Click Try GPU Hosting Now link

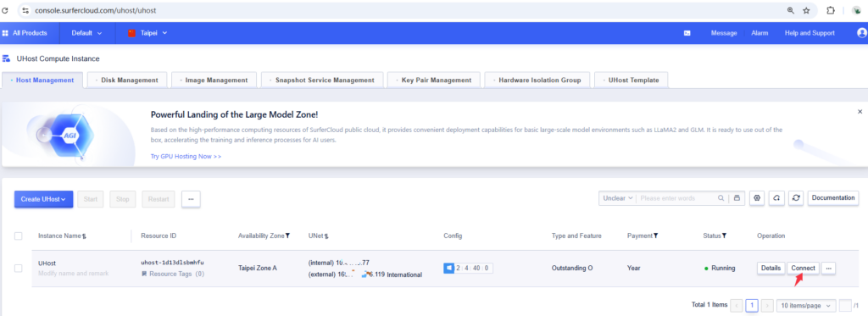(186, 157)
